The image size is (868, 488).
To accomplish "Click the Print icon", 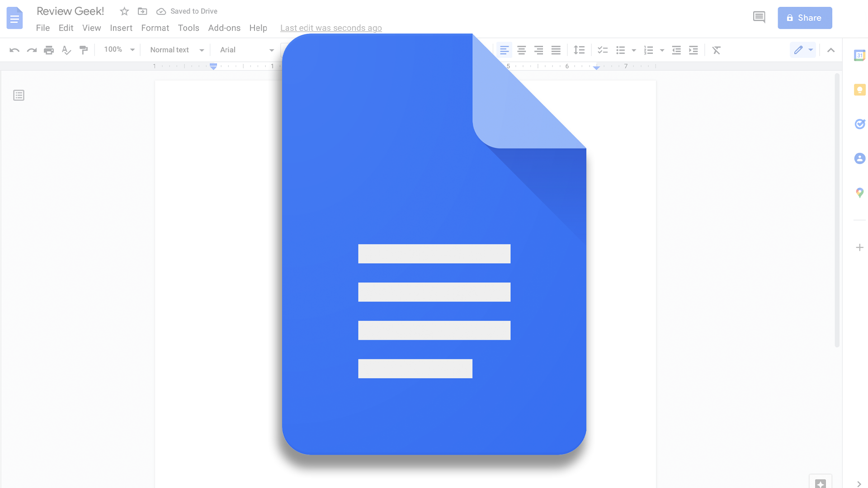I will [49, 50].
